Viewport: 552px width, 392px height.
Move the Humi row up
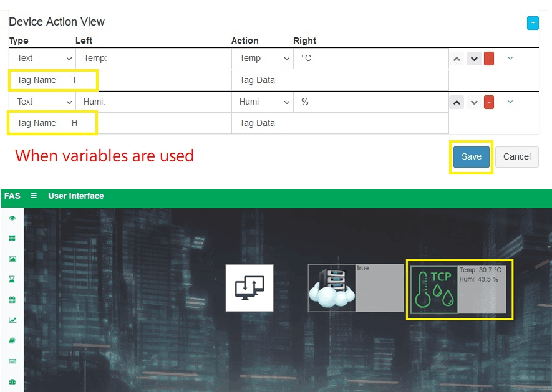(457, 102)
